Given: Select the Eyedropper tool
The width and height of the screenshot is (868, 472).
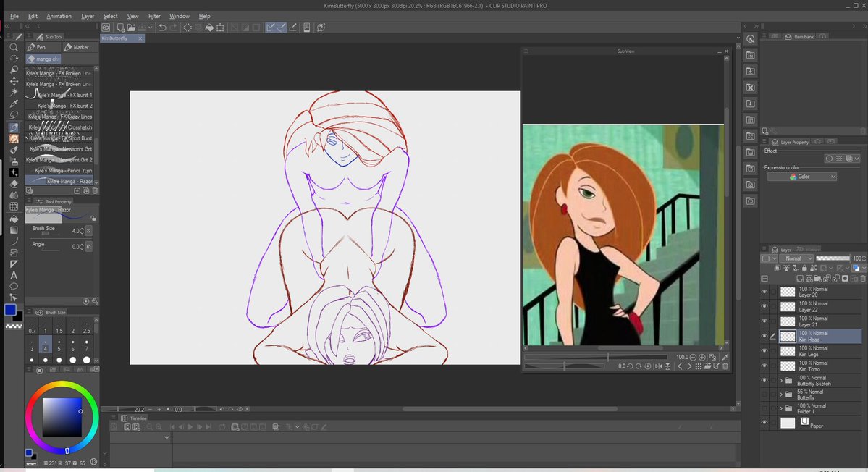Looking at the screenshot, I should tap(14, 104).
